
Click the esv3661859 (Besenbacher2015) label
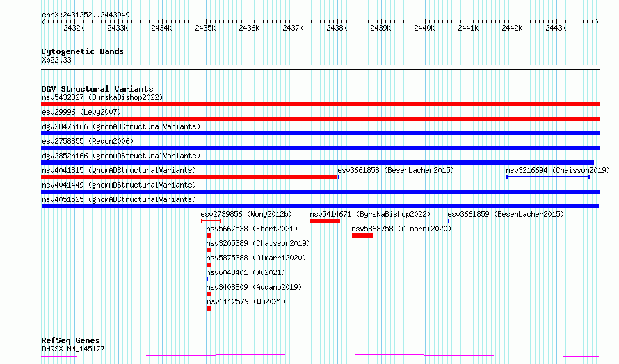pyautogui.click(x=506, y=214)
